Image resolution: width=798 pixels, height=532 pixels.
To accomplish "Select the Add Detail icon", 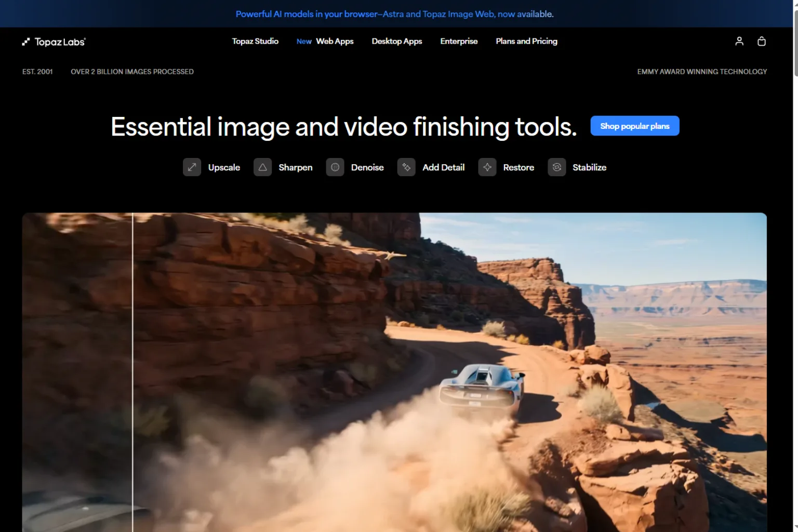I will [406, 167].
